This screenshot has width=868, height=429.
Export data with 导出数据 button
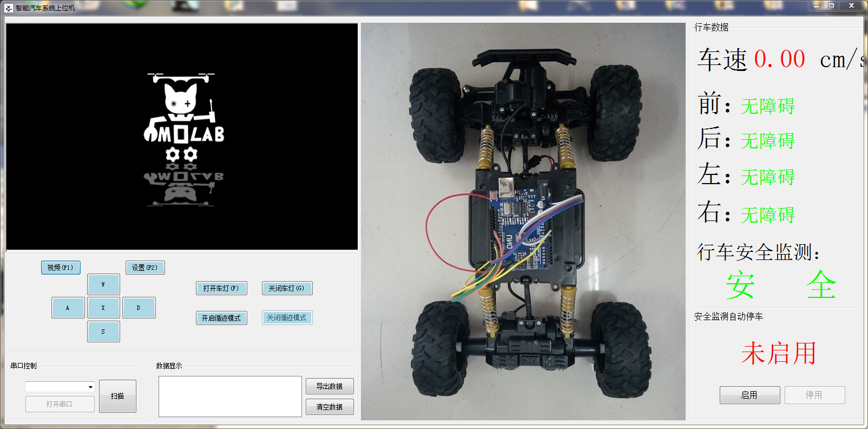tap(330, 386)
